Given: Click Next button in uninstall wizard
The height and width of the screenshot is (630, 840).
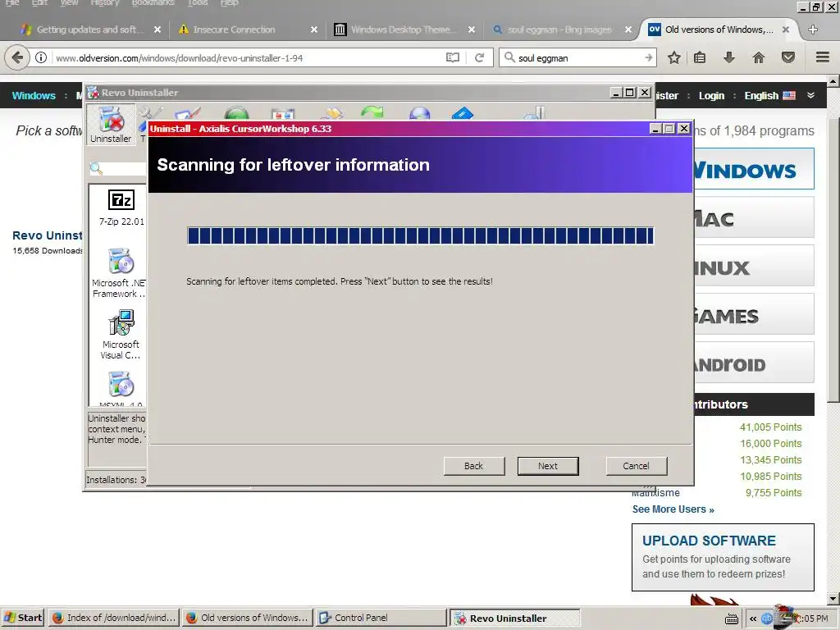Looking at the screenshot, I should pos(547,466).
